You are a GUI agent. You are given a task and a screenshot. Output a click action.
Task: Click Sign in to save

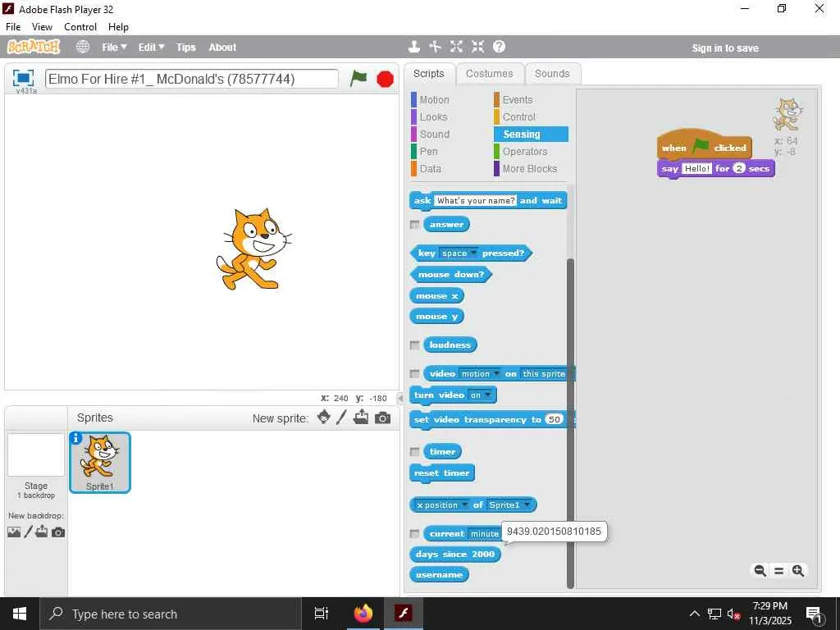tap(725, 48)
